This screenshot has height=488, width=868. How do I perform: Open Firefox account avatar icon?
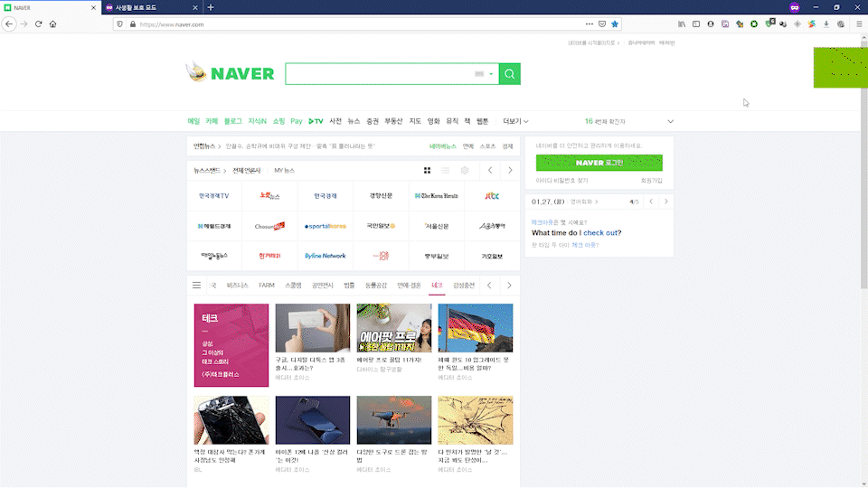coord(711,23)
